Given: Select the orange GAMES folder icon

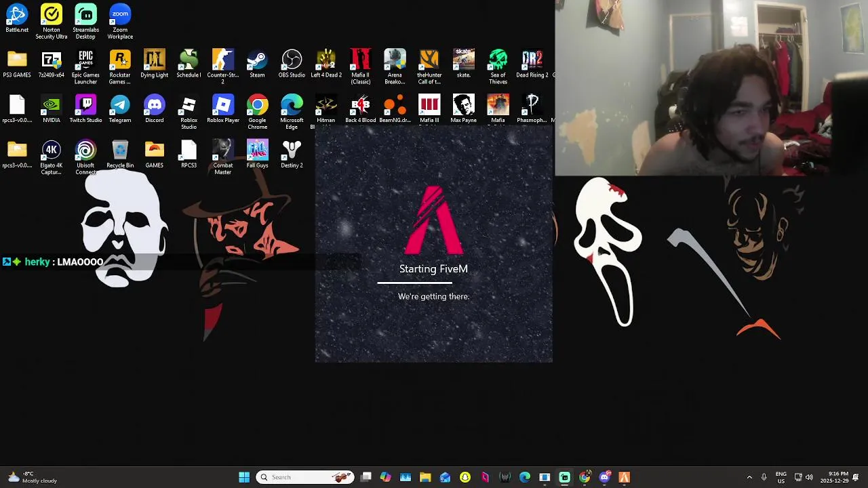Looking at the screenshot, I should pyautogui.click(x=154, y=154).
